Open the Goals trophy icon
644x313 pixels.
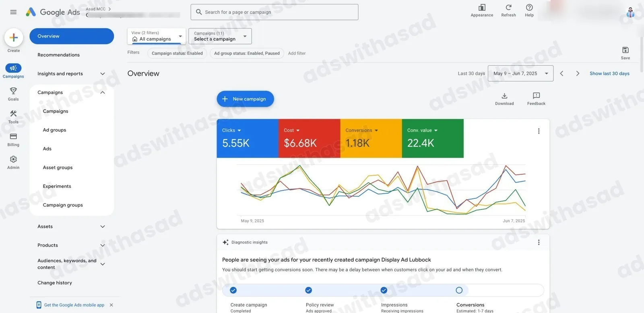click(13, 91)
